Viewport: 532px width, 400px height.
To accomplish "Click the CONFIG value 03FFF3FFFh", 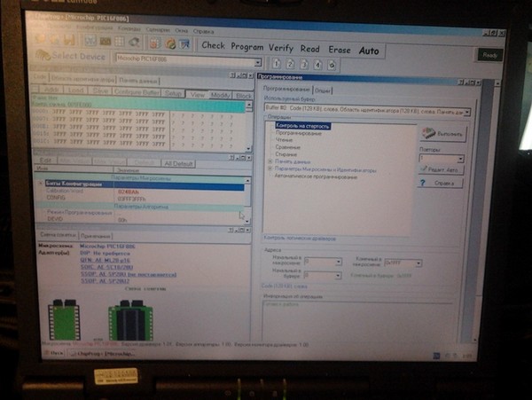I will click(x=131, y=200).
